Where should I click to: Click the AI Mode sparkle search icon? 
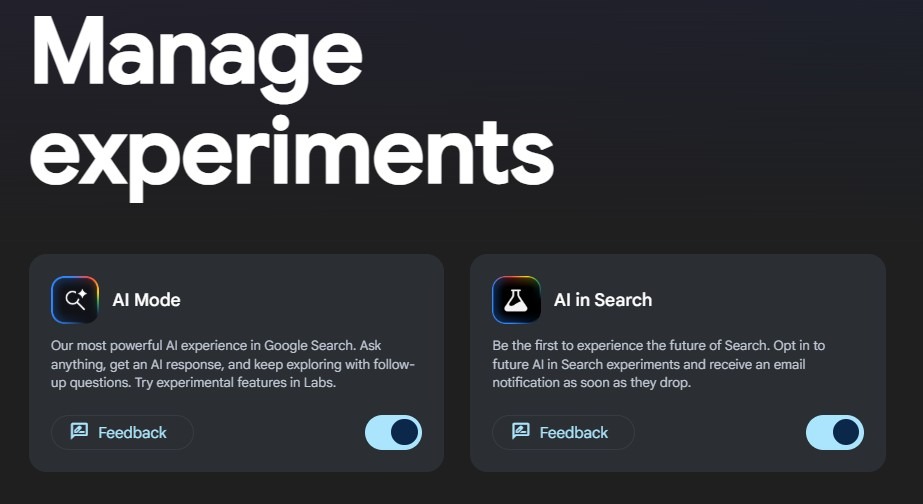[x=75, y=300]
